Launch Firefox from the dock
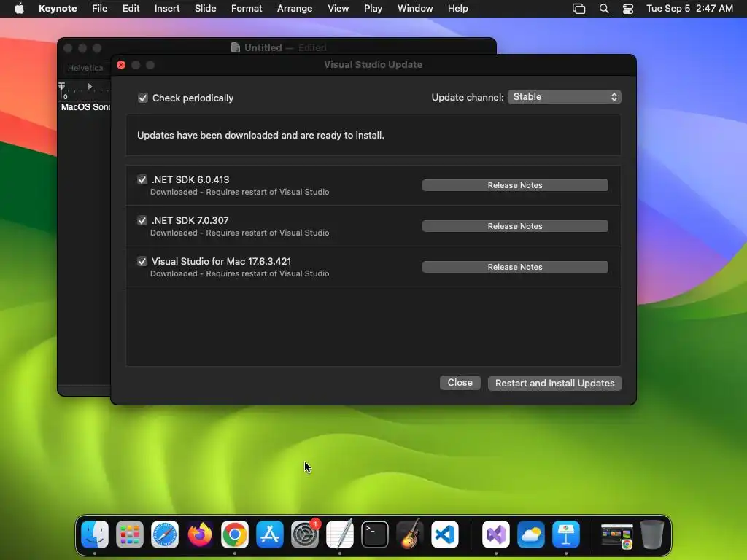Viewport: 747px width, 560px height. [x=200, y=534]
